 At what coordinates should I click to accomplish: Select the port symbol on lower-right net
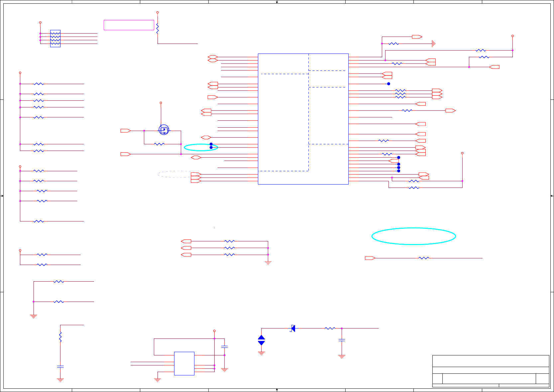pyautogui.click(x=370, y=258)
